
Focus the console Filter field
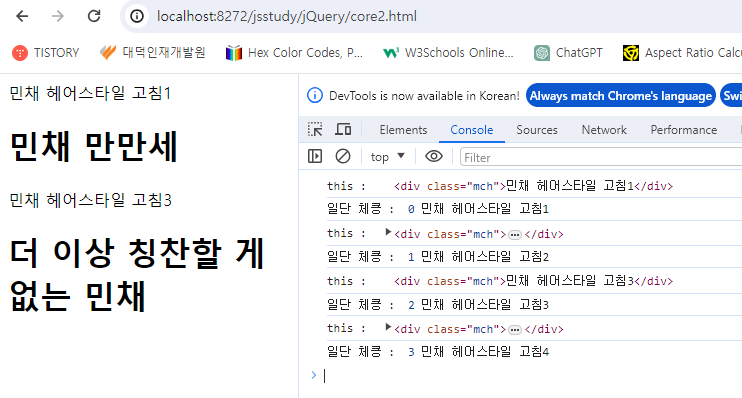(601, 157)
